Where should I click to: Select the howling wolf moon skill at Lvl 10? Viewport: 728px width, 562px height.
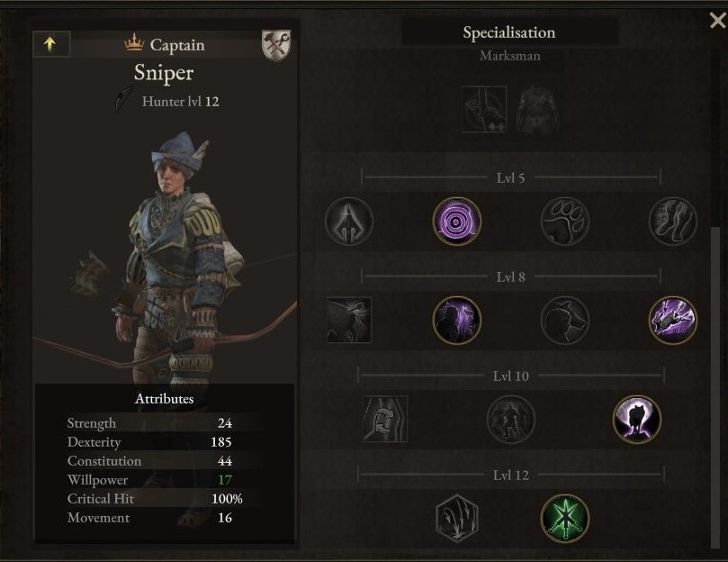coord(636,420)
